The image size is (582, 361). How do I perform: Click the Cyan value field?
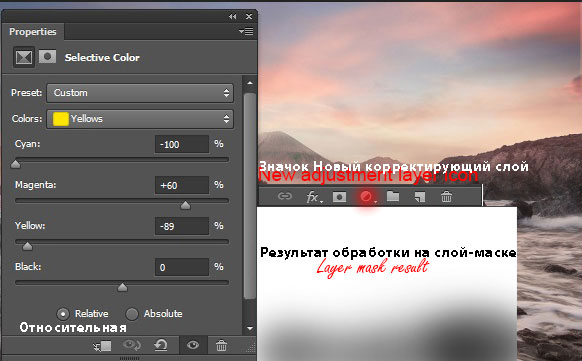point(182,144)
